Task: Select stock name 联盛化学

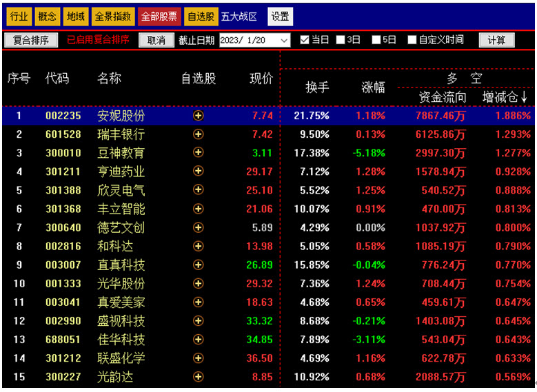Action: click(121, 358)
